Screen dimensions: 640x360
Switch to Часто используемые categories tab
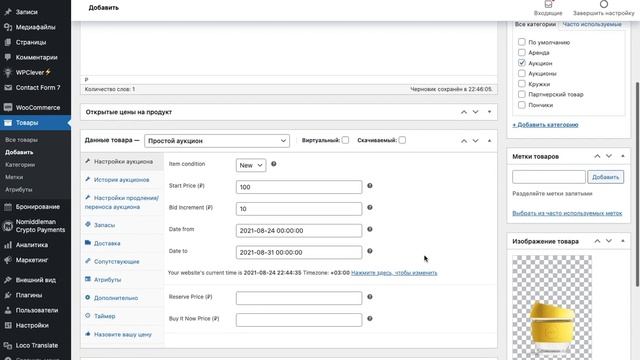pos(592,24)
